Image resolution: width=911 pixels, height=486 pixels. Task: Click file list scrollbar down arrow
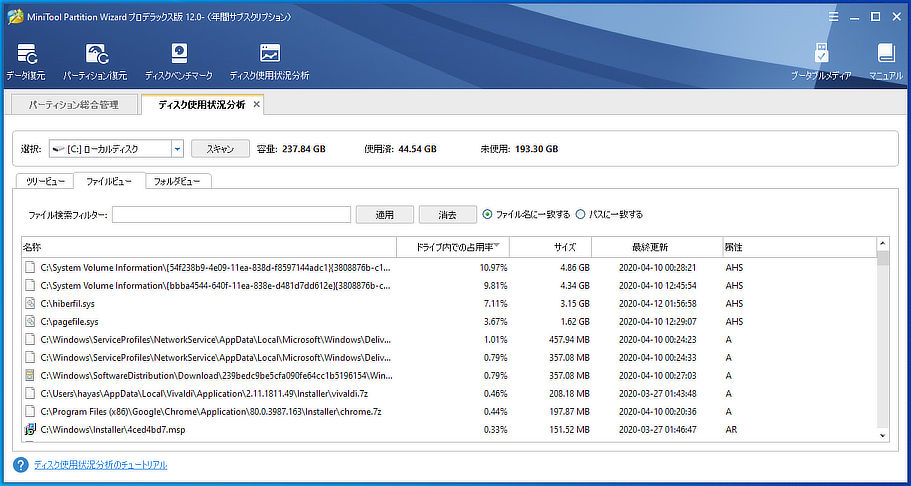tap(883, 435)
